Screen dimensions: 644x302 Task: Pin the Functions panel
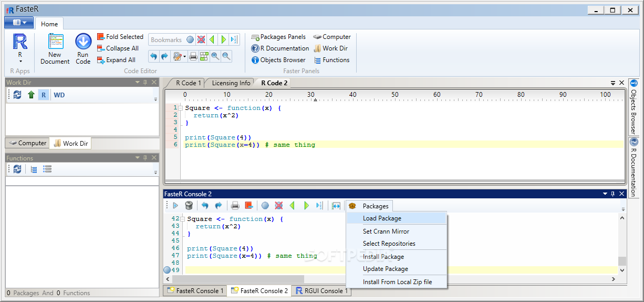146,158
